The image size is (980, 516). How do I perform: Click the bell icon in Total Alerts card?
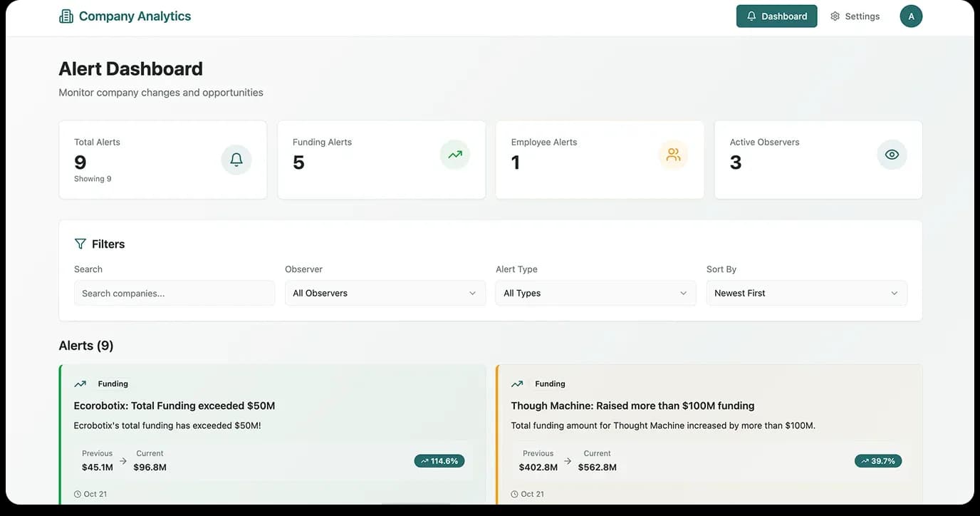(x=236, y=160)
